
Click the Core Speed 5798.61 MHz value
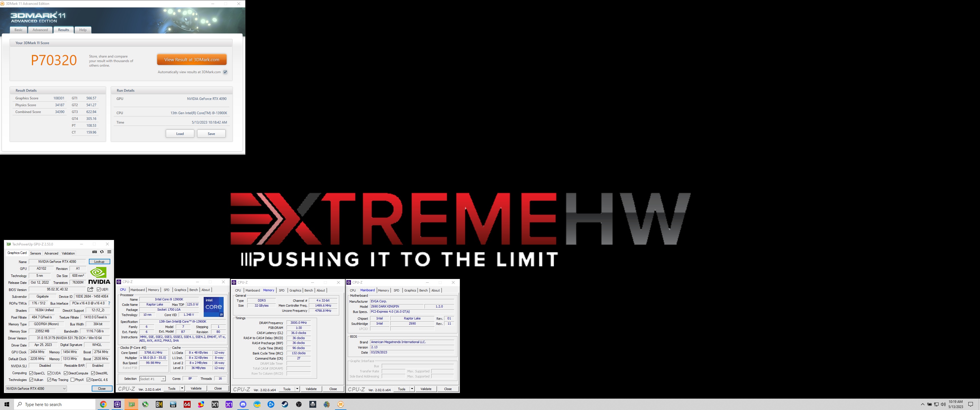coord(153,352)
